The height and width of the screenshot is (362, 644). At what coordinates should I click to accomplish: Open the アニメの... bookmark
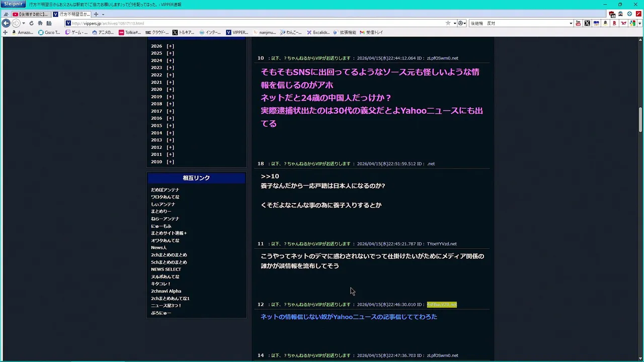tap(103, 32)
